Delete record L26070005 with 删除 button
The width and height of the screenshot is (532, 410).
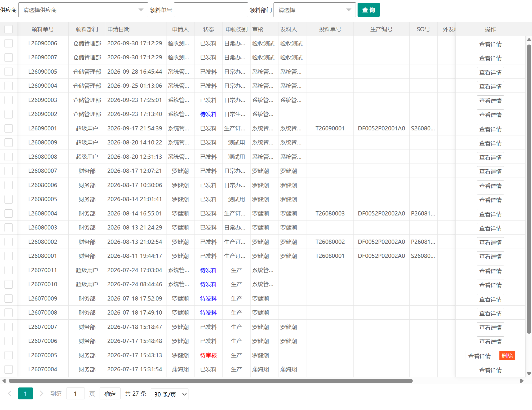point(507,355)
